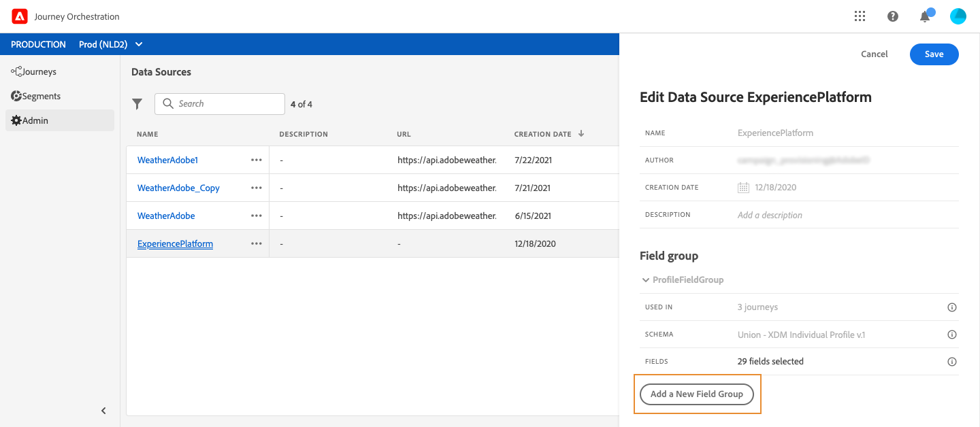Click the Save button
The height and width of the screenshot is (427, 980).
pos(934,54)
